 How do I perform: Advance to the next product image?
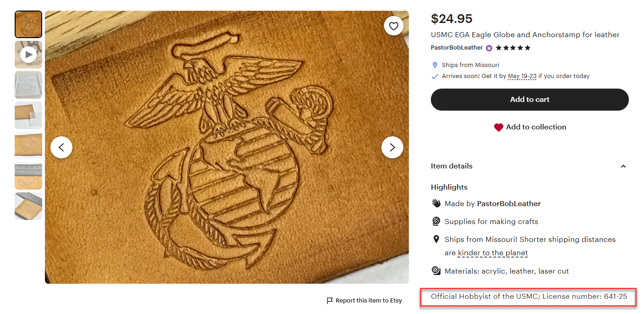tap(392, 147)
